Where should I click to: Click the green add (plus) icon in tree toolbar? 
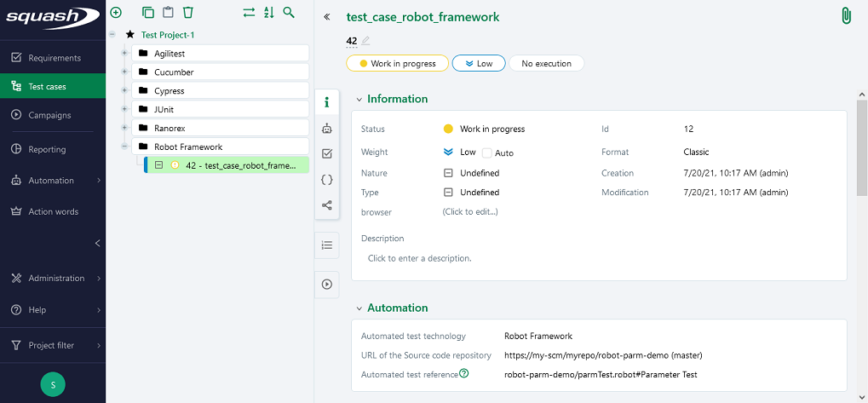tap(116, 13)
